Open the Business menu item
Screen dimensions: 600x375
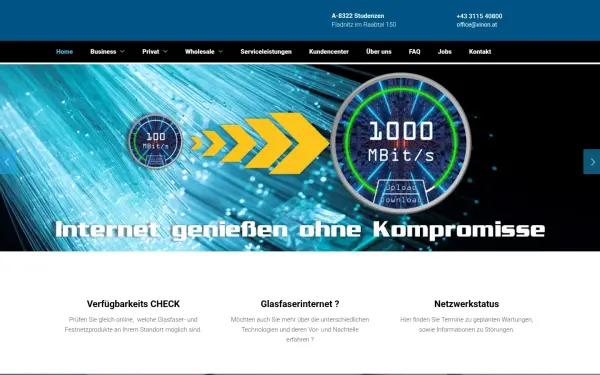coord(103,52)
